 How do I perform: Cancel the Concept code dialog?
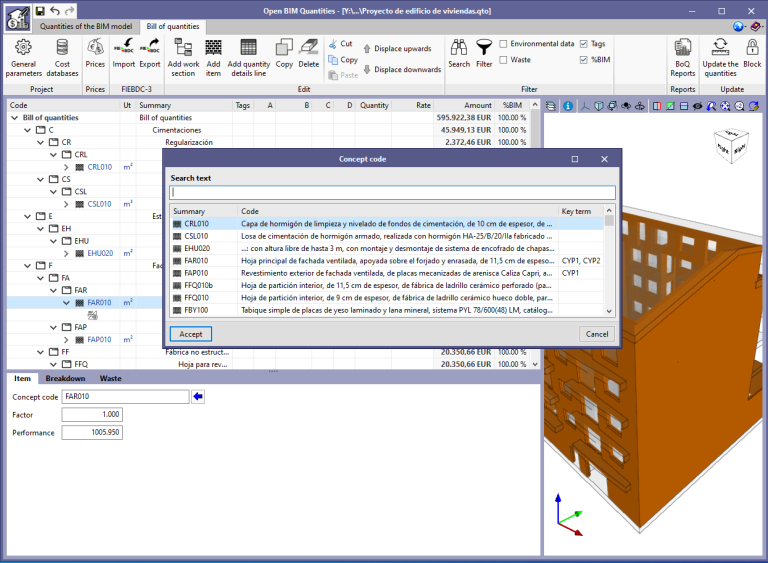coord(596,334)
